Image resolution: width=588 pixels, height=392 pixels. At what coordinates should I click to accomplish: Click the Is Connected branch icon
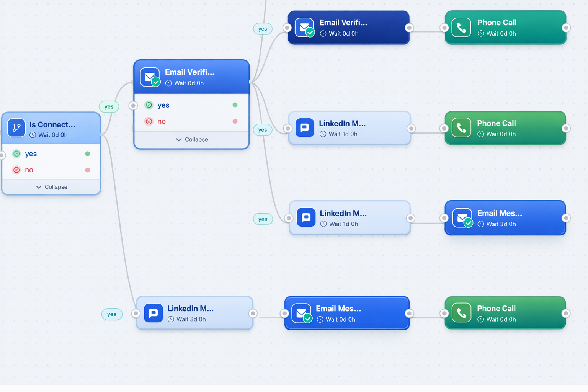pyautogui.click(x=16, y=127)
